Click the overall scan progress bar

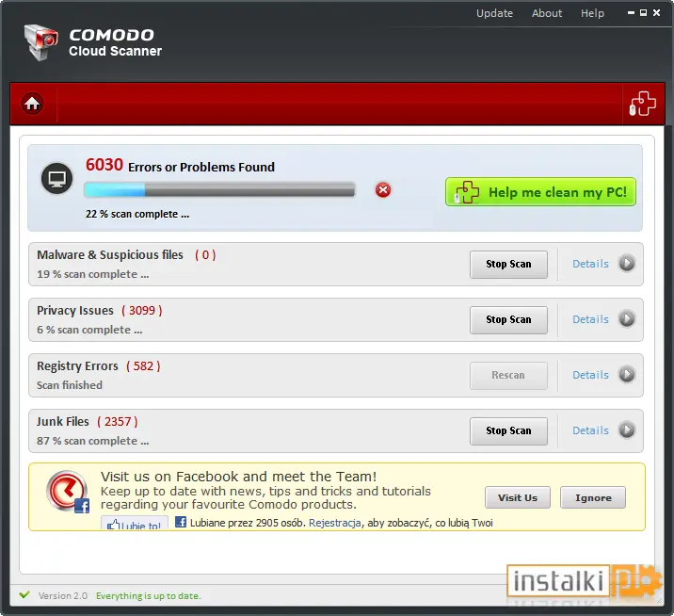point(219,189)
